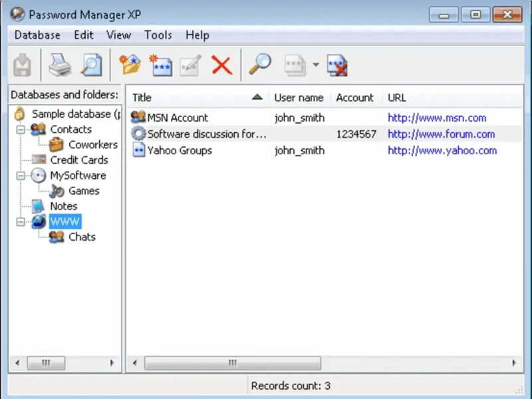Click the Notes folder icon

pos(38,206)
